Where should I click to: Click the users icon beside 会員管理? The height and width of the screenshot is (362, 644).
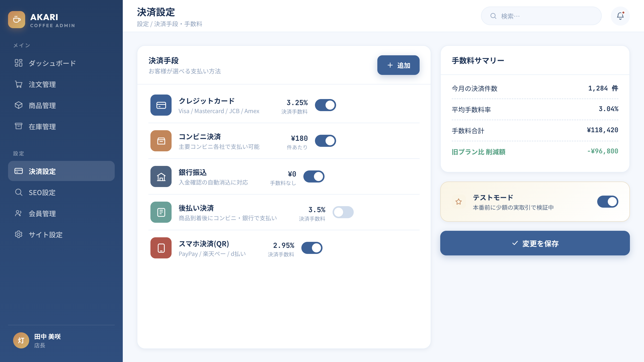point(19,213)
